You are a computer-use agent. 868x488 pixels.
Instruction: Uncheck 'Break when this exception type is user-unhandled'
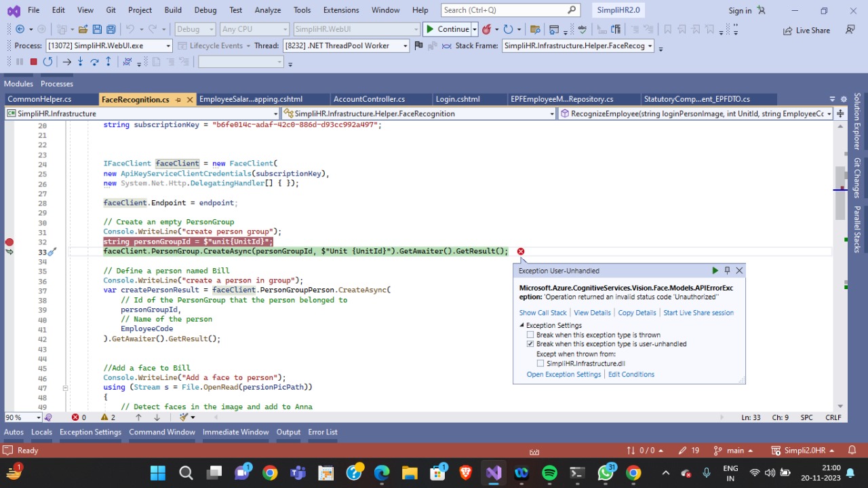[530, 344]
